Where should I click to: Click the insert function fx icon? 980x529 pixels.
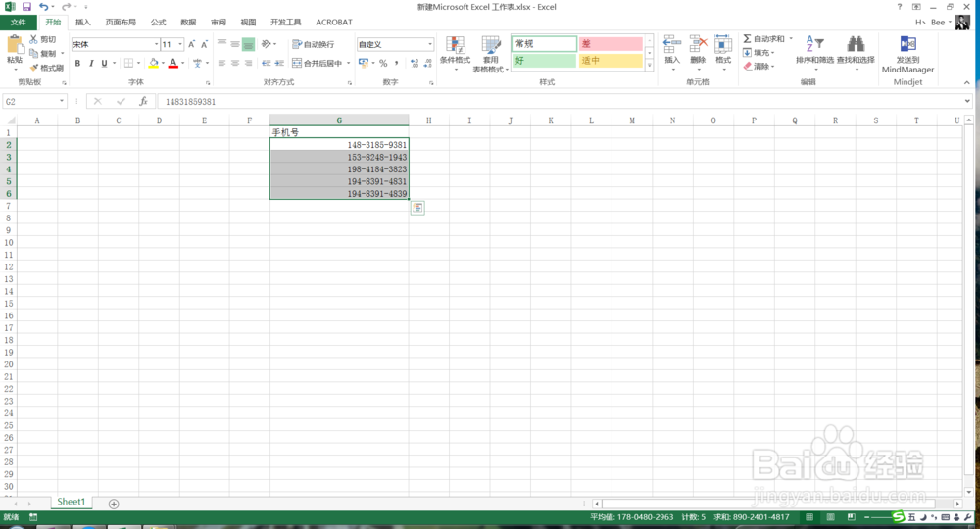(x=143, y=101)
